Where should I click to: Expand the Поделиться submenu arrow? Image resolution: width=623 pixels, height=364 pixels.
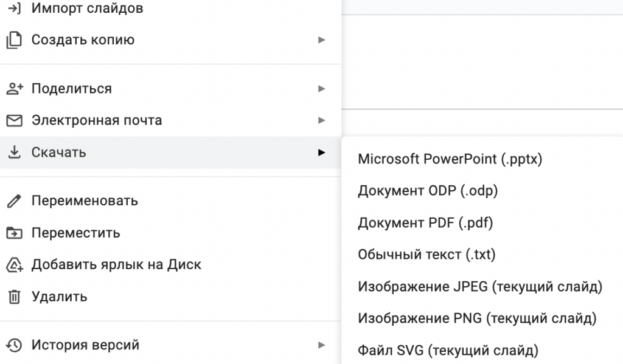pyautogui.click(x=323, y=88)
